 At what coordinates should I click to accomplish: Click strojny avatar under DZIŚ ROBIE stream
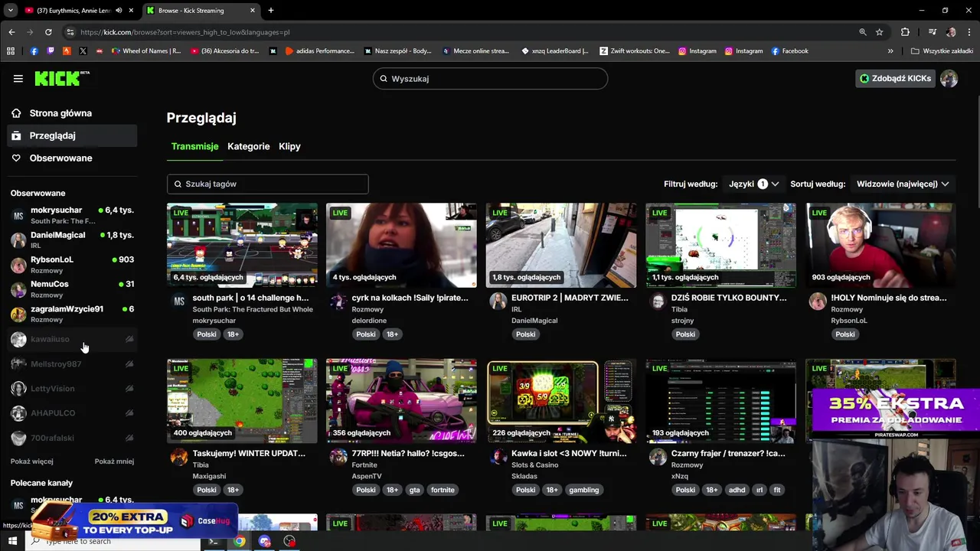point(658,301)
